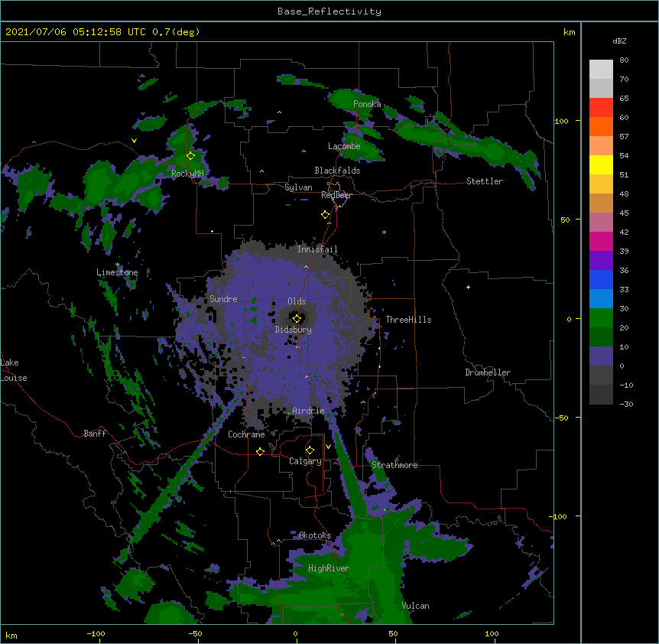Click the Sylvan label

[298, 187]
